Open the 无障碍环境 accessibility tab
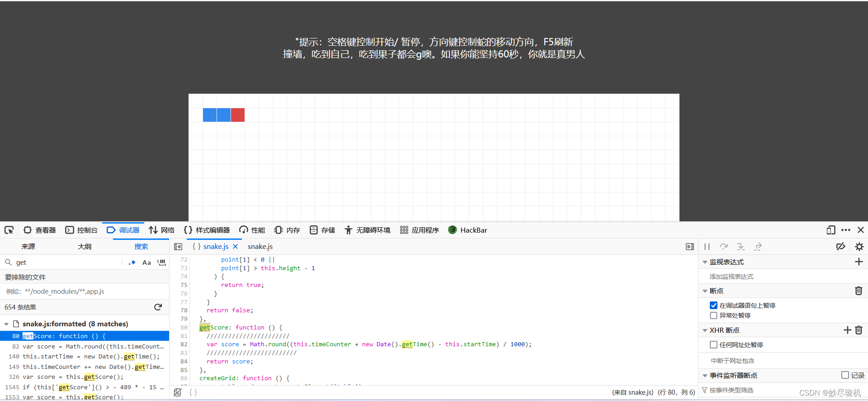 [x=367, y=230]
